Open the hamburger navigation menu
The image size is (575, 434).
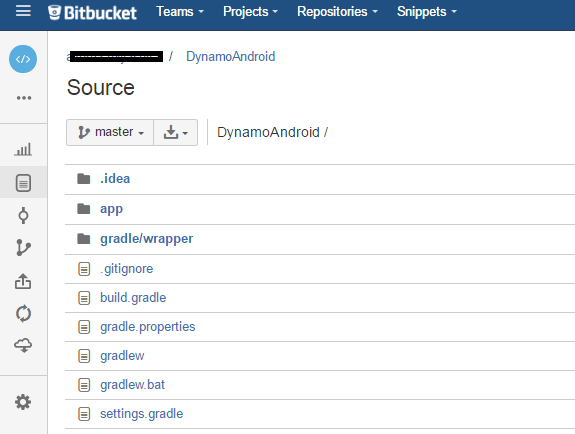(23, 11)
